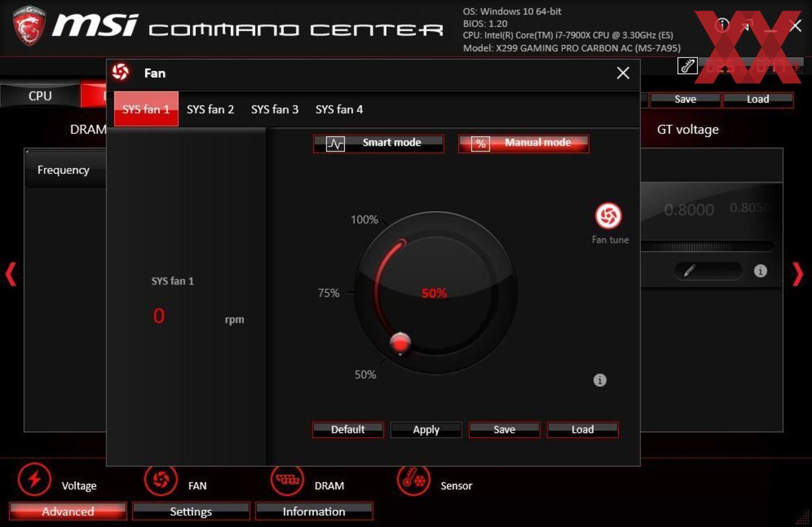Open the Settings section

pos(191,511)
